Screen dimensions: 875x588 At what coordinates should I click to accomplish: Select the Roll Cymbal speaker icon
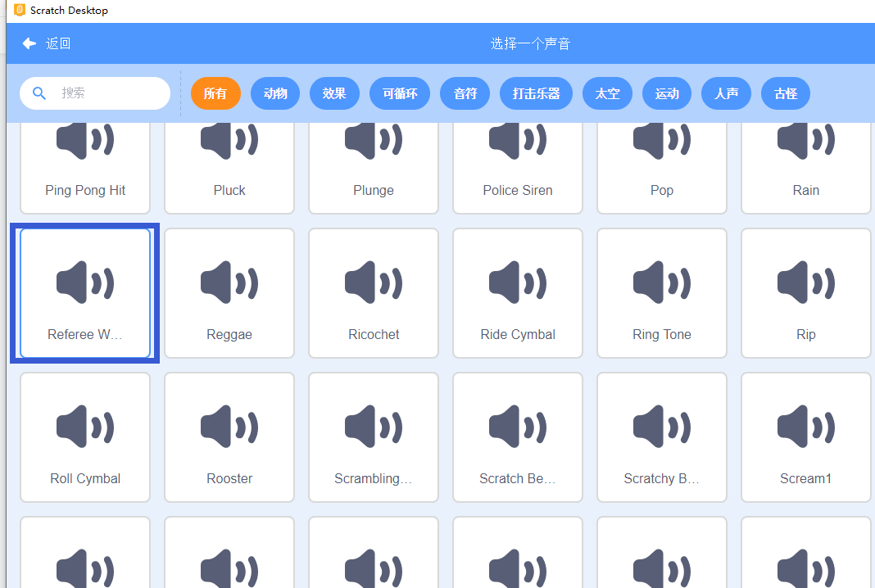point(85,426)
